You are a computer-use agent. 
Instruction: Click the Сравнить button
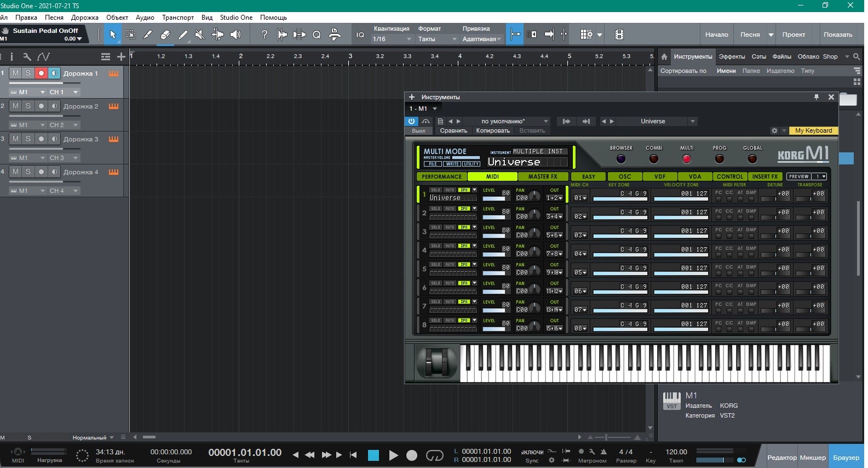(453, 130)
